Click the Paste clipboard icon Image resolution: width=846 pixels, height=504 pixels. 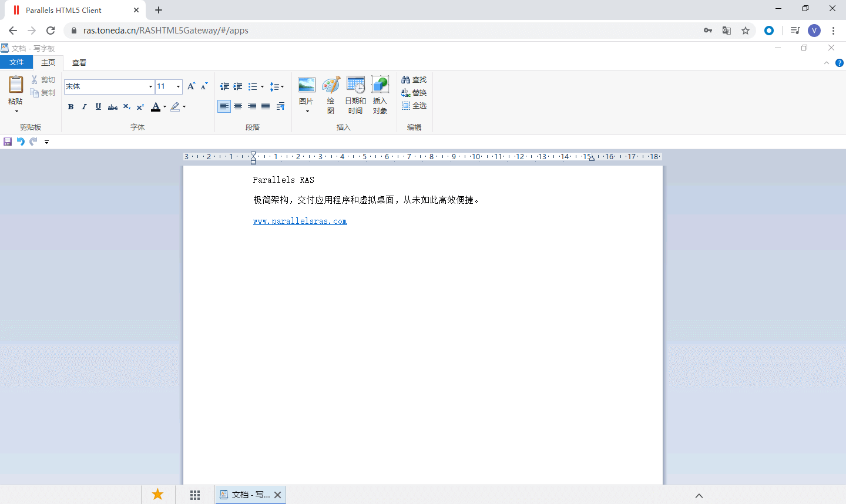pos(16,85)
